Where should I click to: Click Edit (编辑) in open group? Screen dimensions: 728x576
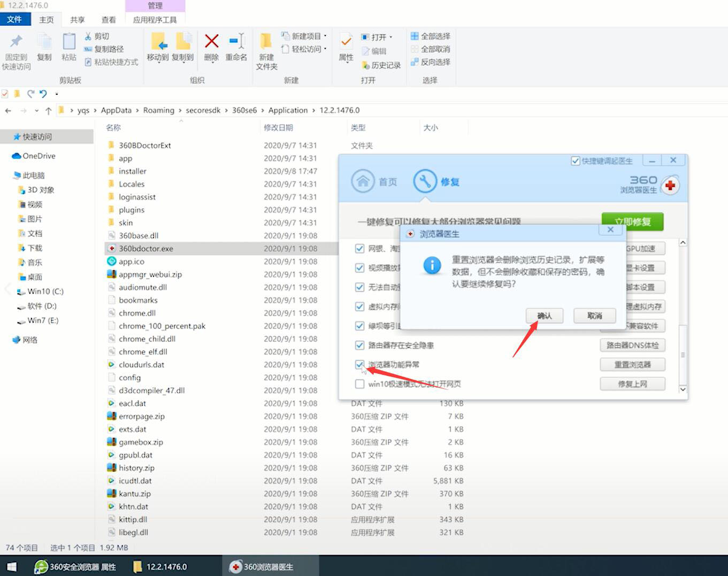[374, 51]
